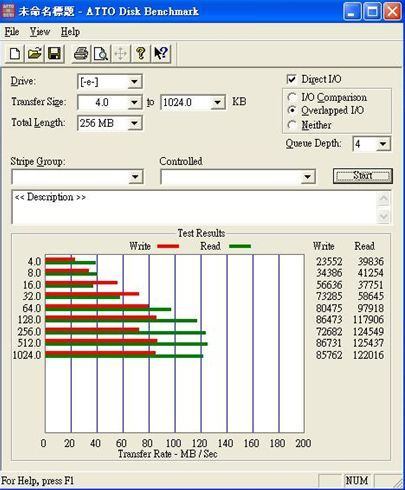The height and width of the screenshot is (490, 405).
Task: Click the write value 23552
Action: (329, 261)
